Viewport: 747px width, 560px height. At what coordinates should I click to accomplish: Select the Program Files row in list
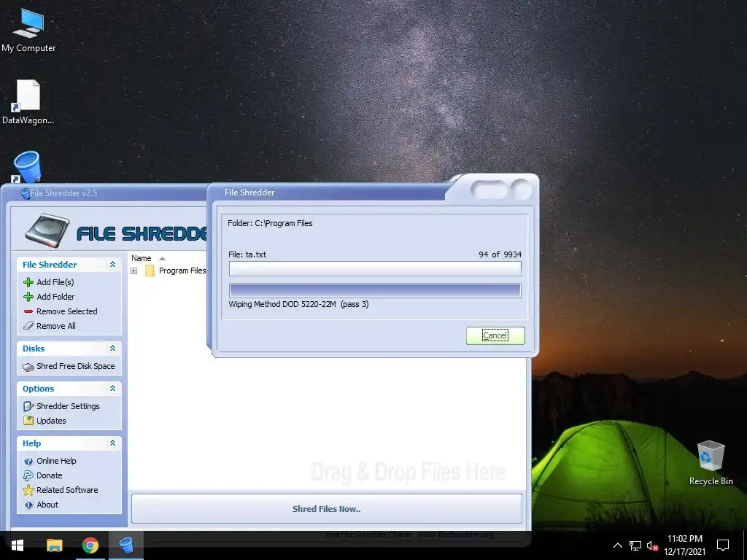(x=169, y=271)
